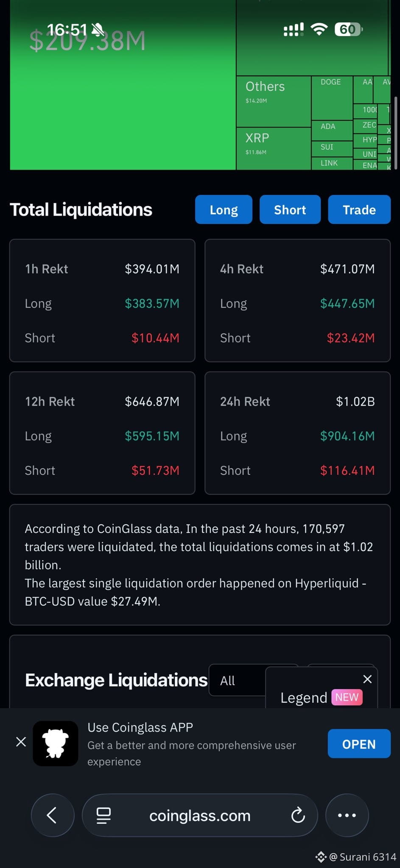Click the Short button
The height and width of the screenshot is (868, 400).
[x=290, y=209]
